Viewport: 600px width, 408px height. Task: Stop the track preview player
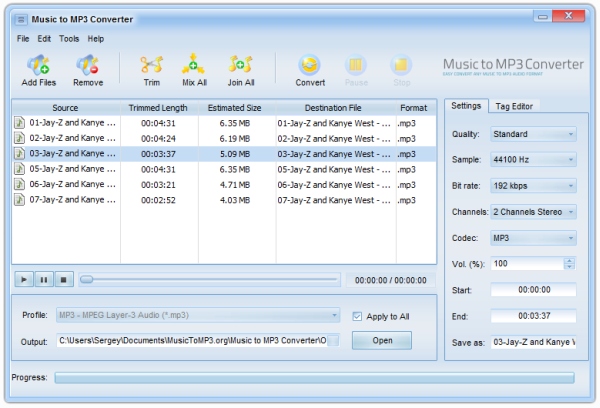point(64,279)
